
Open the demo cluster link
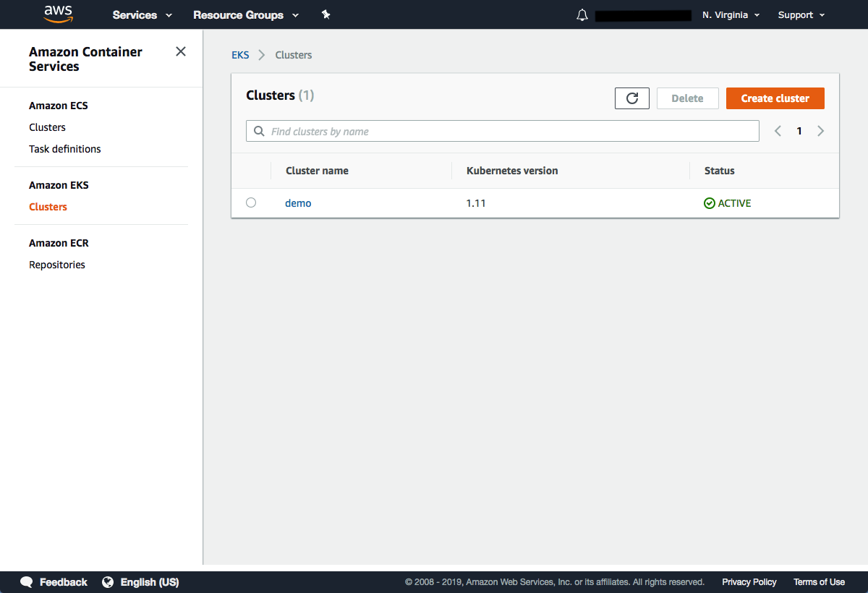[298, 203]
